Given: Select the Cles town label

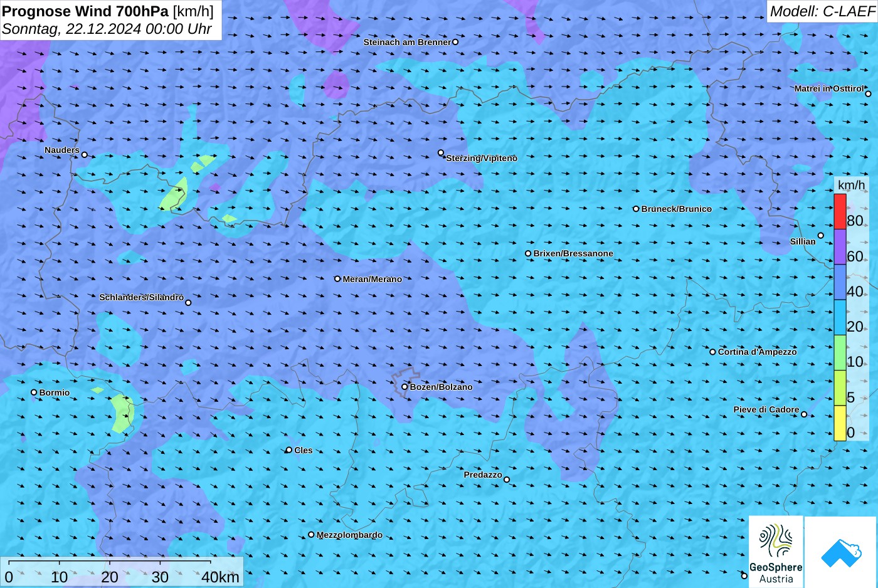Looking at the screenshot, I should 304,450.
